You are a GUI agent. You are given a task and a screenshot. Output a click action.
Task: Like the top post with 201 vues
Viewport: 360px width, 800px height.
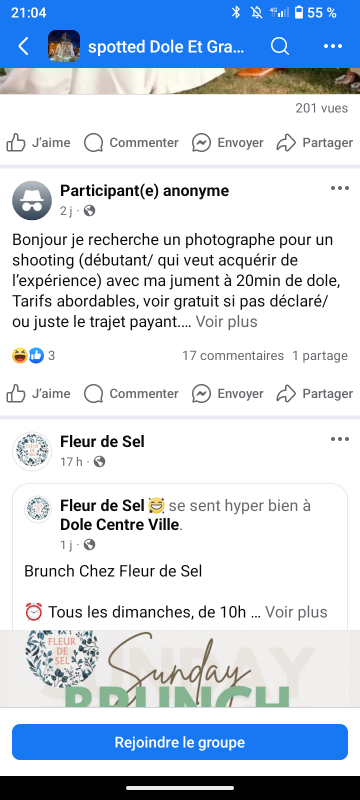(x=38, y=142)
